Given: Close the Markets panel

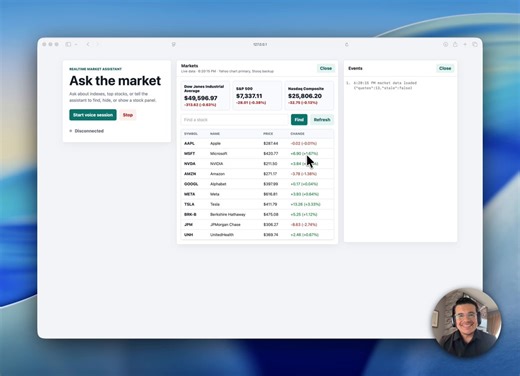Looking at the screenshot, I should (x=326, y=68).
